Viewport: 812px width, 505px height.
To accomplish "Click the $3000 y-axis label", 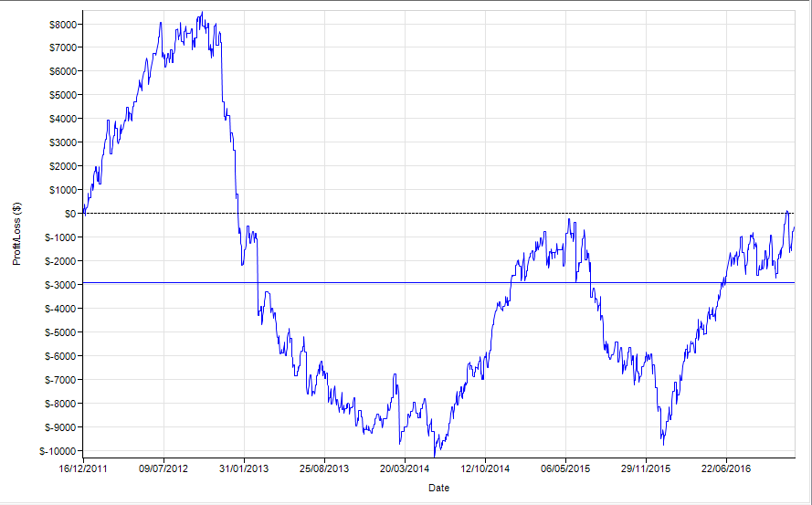I will coord(63,142).
